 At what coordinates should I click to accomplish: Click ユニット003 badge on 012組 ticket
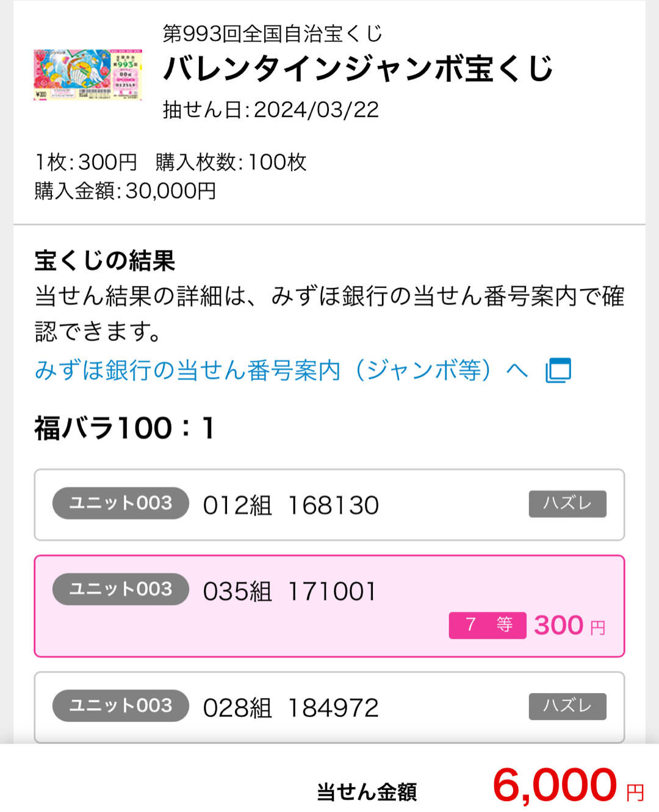click(x=121, y=503)
